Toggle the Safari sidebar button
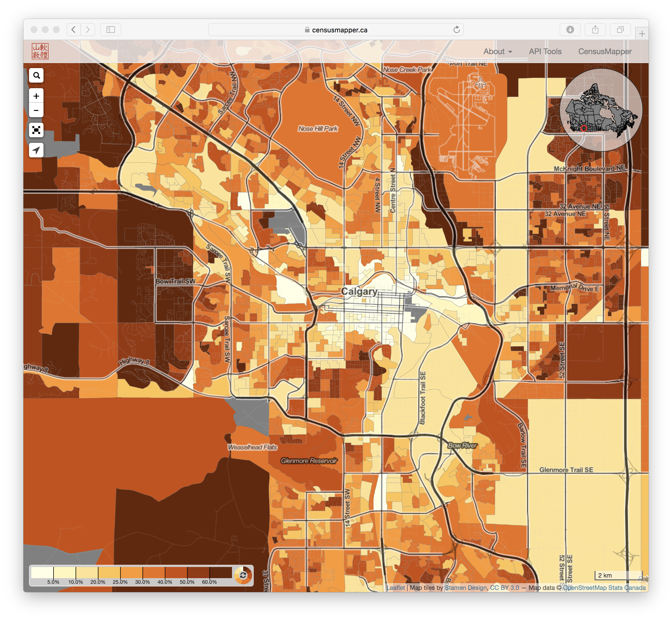Viewport: 672px width, 620px height. click(x=111, y=30)
